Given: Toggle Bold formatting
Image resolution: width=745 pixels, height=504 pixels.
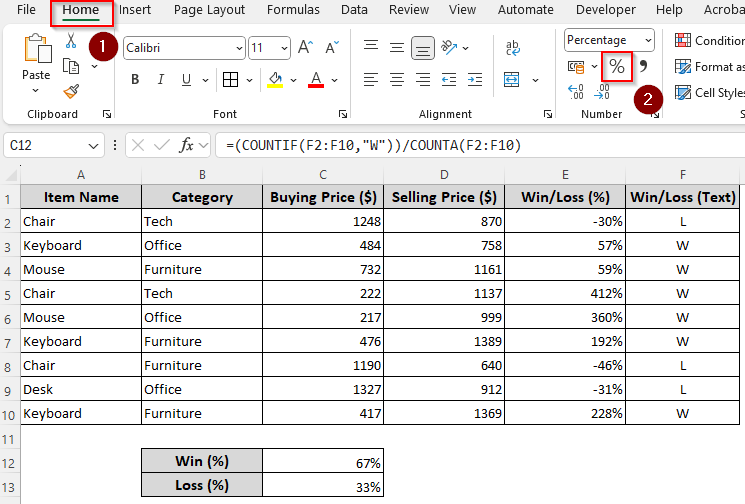Looking at the screenshot, I should (135, 79).
